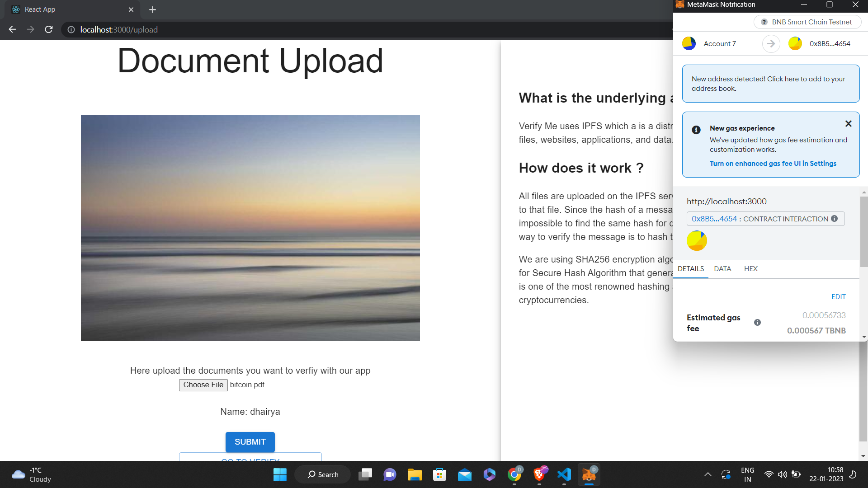The width and height of the screenshot is (868, 488).
Task: Open Brave browser from taskbar
Action: pyautogui.click(x=539, y=474)
